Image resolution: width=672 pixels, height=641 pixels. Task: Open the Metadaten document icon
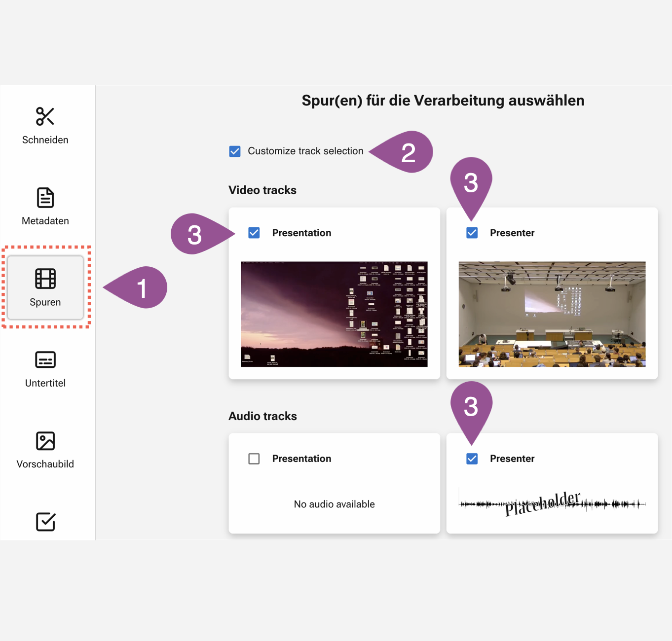point(45,198)
